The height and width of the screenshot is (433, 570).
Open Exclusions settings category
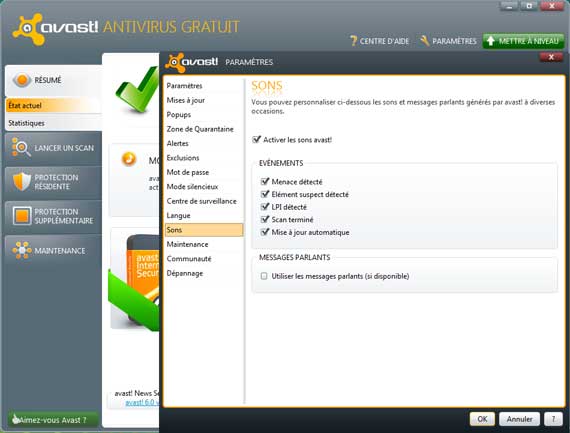204,158
